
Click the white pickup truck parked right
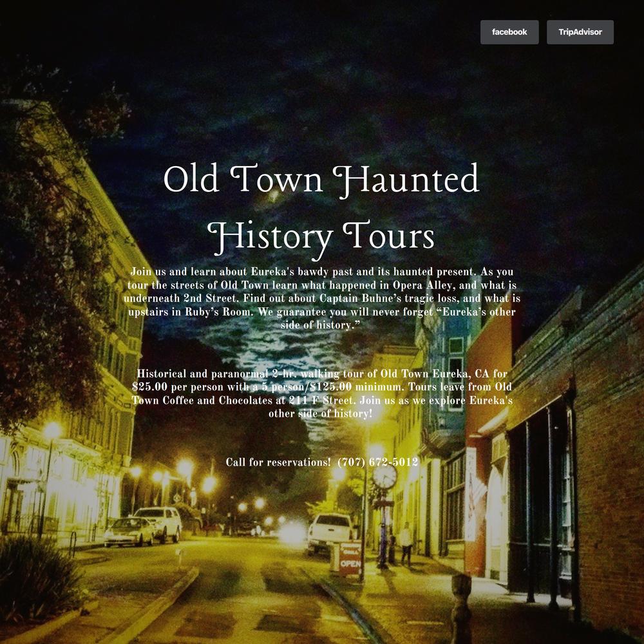pyautogui.click(x=330, y=531)
